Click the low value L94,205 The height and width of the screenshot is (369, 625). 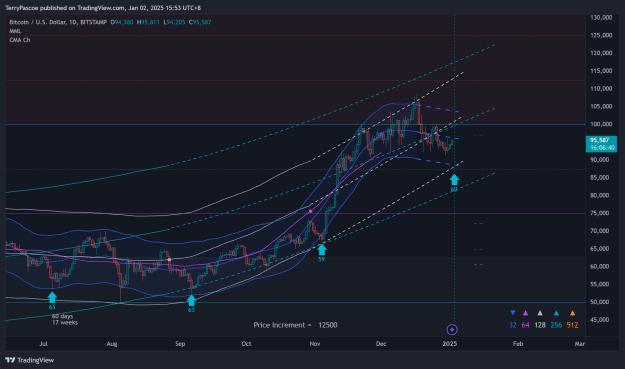pyautogui.click(x=174, y=22)
